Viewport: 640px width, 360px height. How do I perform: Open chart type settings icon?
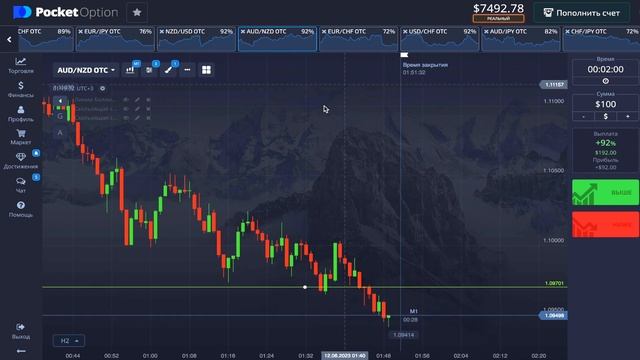coord(130,70)
